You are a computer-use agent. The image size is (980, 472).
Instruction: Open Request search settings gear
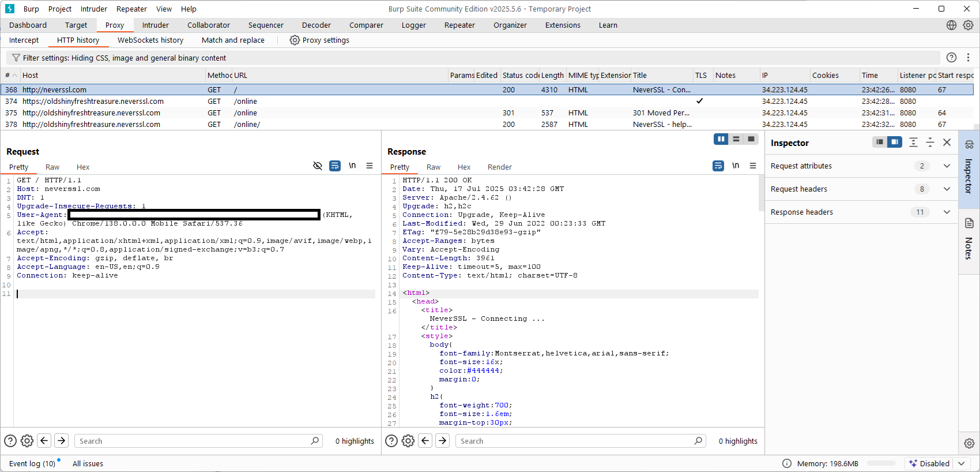coord(27,441)
